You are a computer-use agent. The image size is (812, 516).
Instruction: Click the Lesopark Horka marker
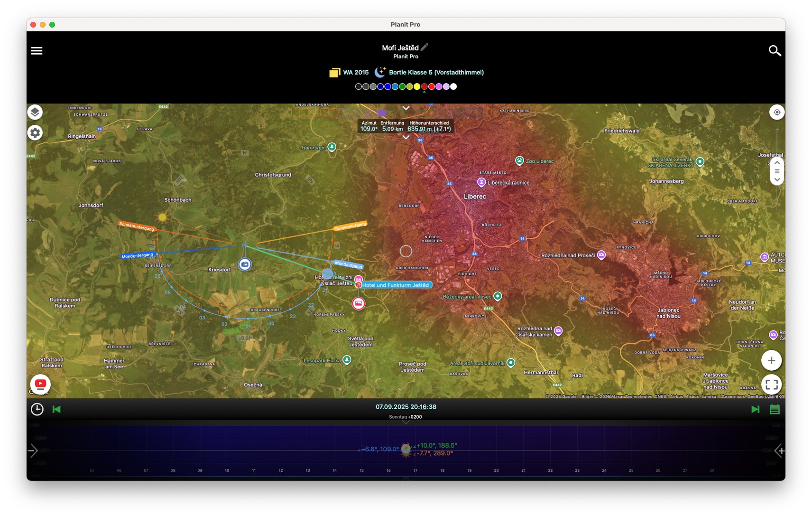[347, 360]
